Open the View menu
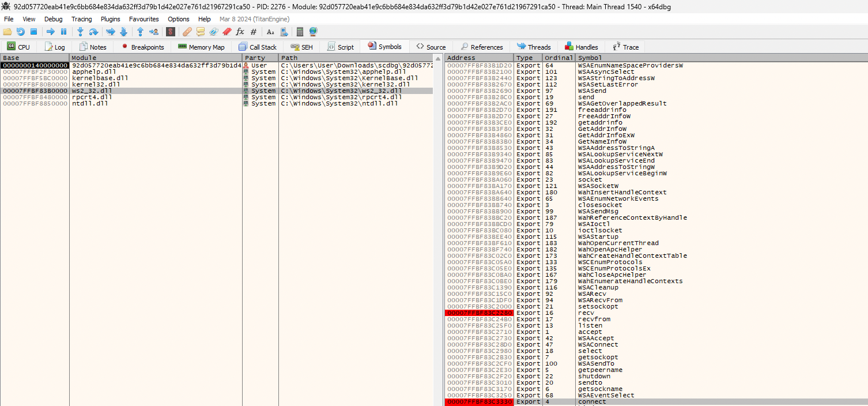Screen dimensions: 868x406 coord(29,19)
